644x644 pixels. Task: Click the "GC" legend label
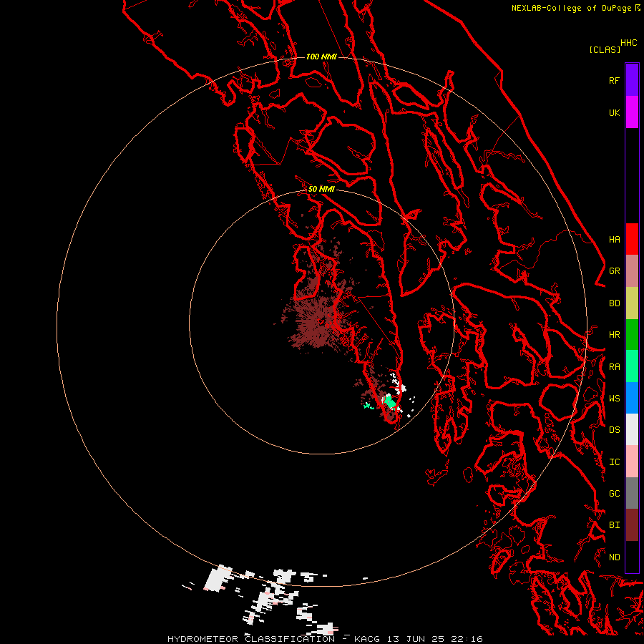click(615, 494)
